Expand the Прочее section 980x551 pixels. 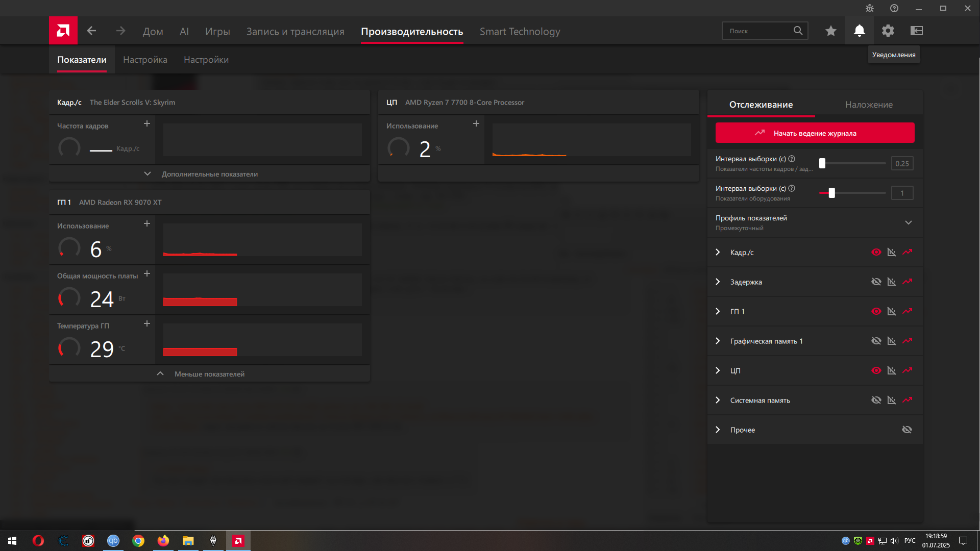coord(718,430)
